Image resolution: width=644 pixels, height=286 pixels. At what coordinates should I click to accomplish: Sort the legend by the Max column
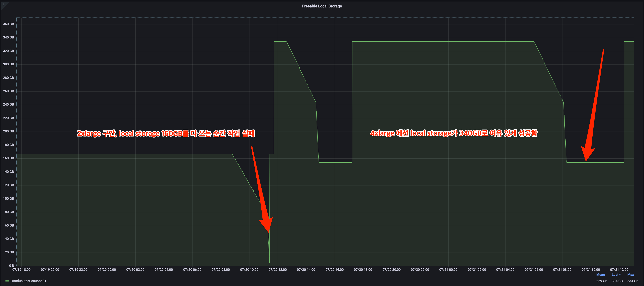tap(630, 275)
